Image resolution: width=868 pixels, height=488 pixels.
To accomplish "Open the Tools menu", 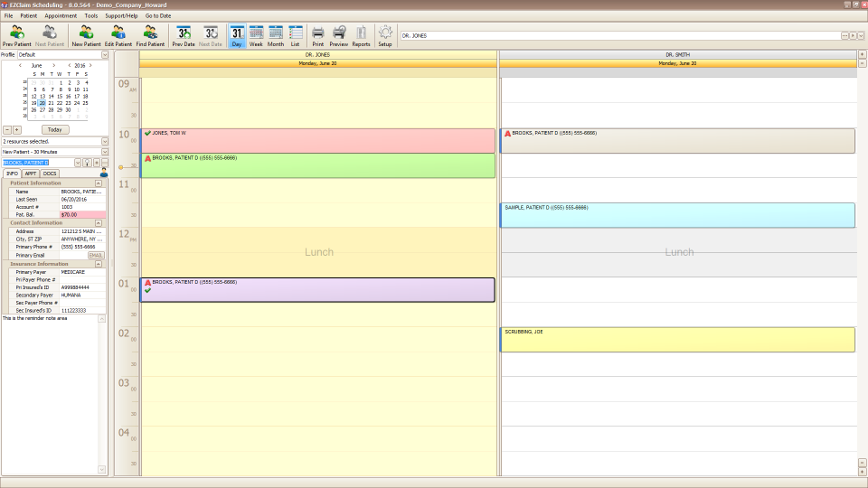I will 90,15.
